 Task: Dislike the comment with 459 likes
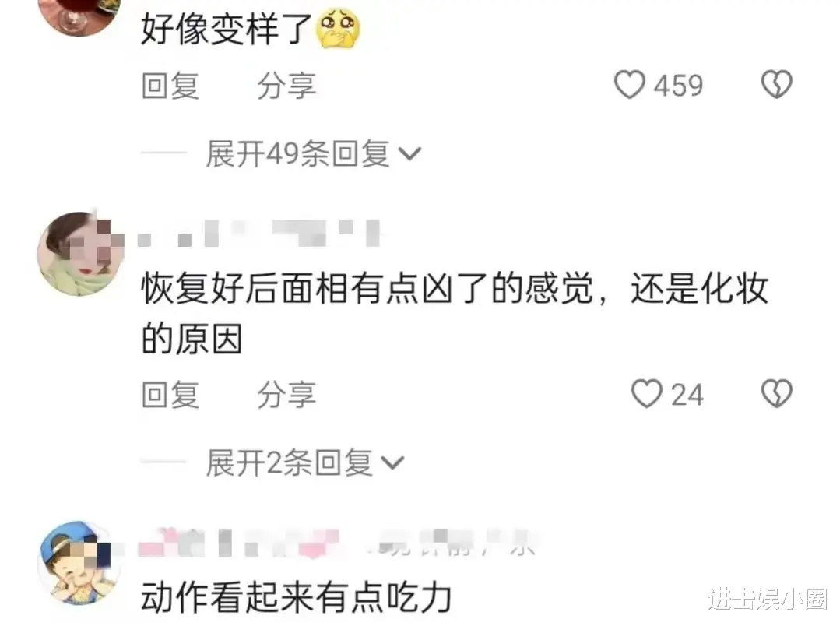click(x=776, y=85)
